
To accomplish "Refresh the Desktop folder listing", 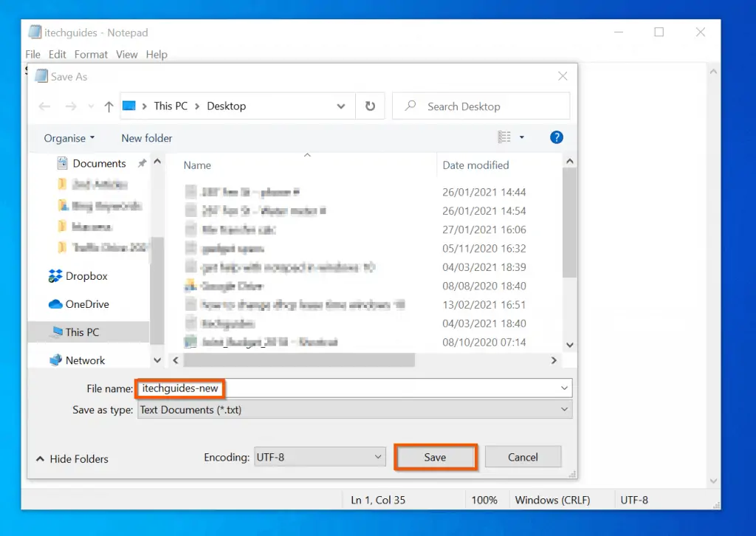I will click(370, 106).
